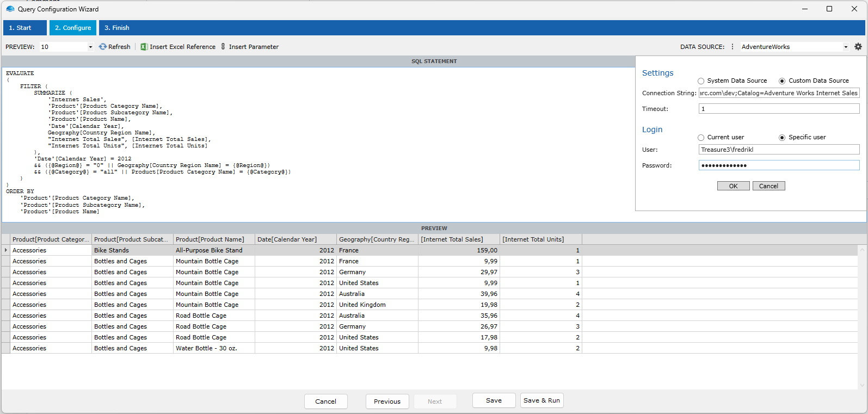This screenshot has height=414, width=868.
Task: Click Cancel in the Settings panel
Action: pos(768,186)
